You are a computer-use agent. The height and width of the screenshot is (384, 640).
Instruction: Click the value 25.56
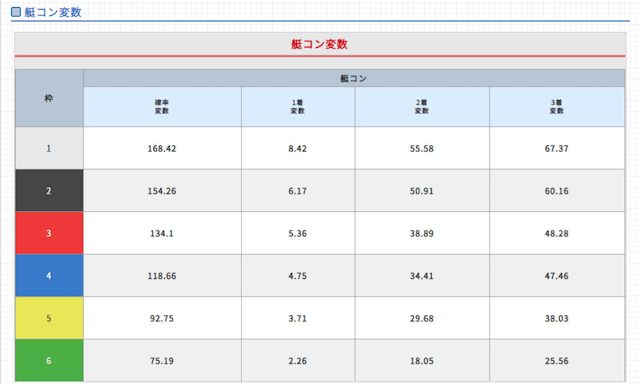tap(557, 361)
